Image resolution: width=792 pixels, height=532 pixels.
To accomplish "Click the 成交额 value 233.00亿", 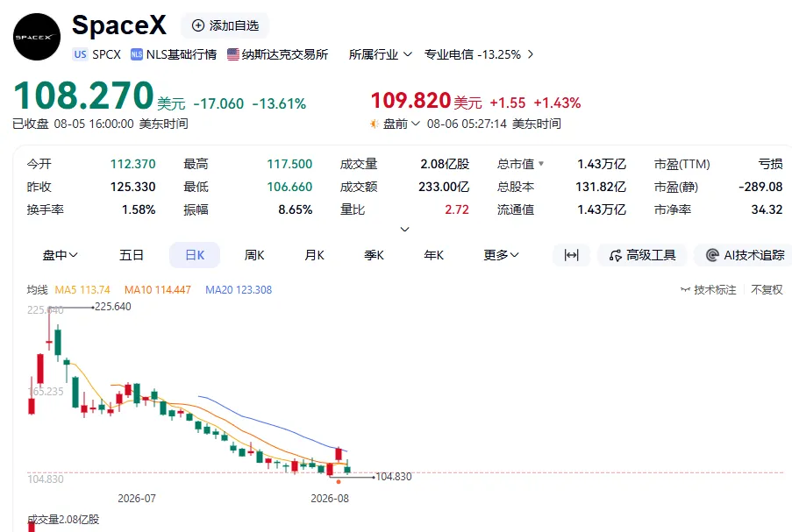I will [444, 187].
